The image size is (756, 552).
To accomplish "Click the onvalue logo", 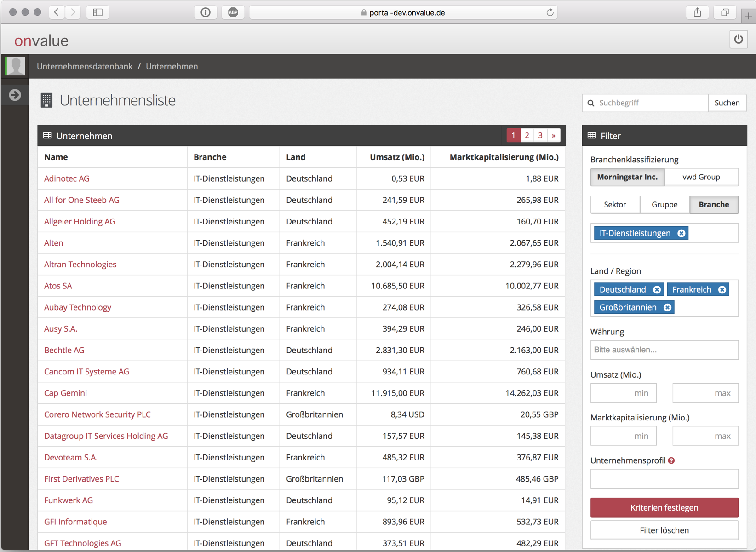I will pos(41,40).
